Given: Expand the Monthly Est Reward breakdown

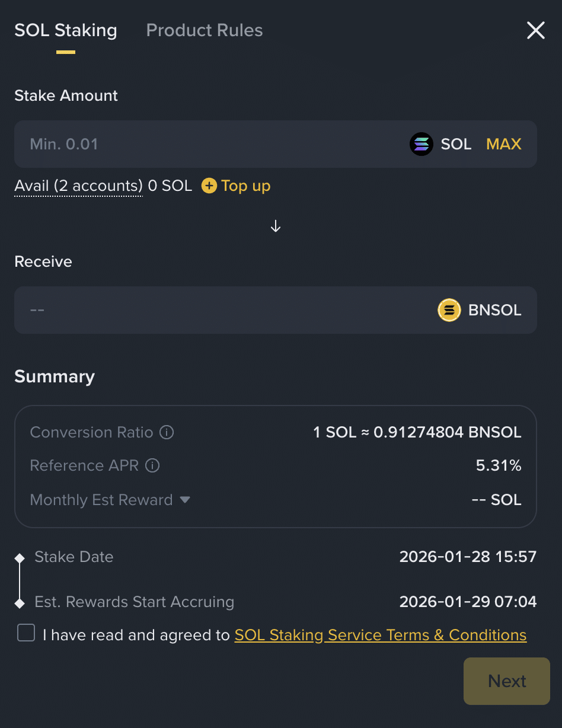Looking at the screenshot, I should point(184,500).
